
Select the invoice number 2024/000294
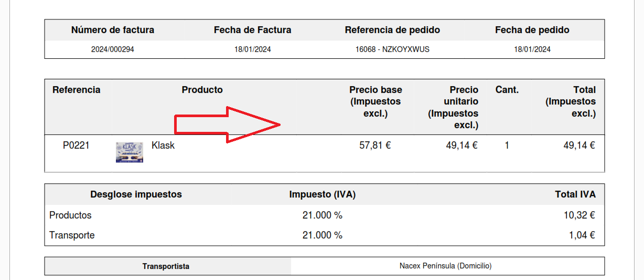click(113, 50)
